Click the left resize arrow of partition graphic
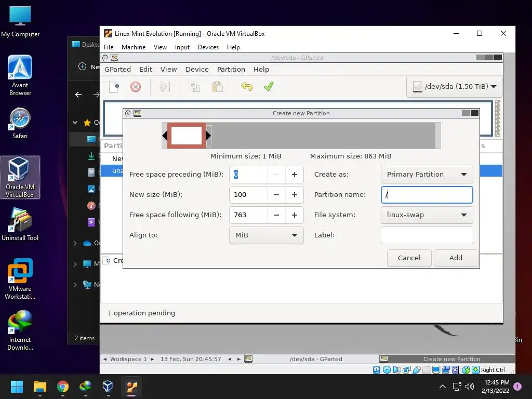Viewport: 532px width, 399px height. click(x=165, y=136)
